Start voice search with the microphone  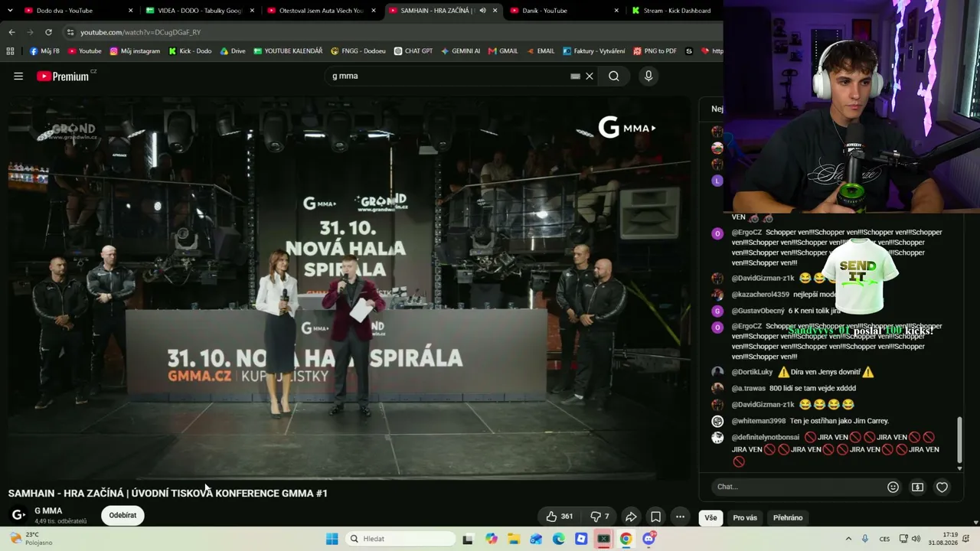point(648,76)
